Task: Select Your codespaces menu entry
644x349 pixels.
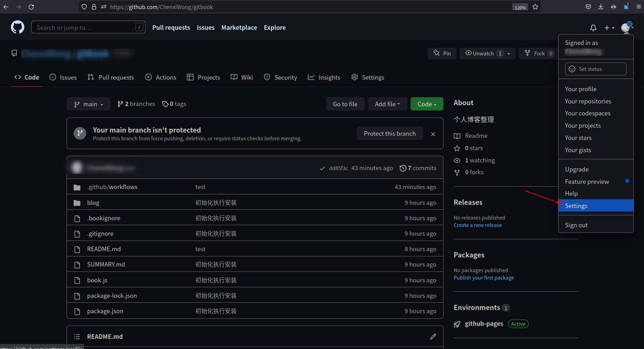Action: click(x=596, y=113)
